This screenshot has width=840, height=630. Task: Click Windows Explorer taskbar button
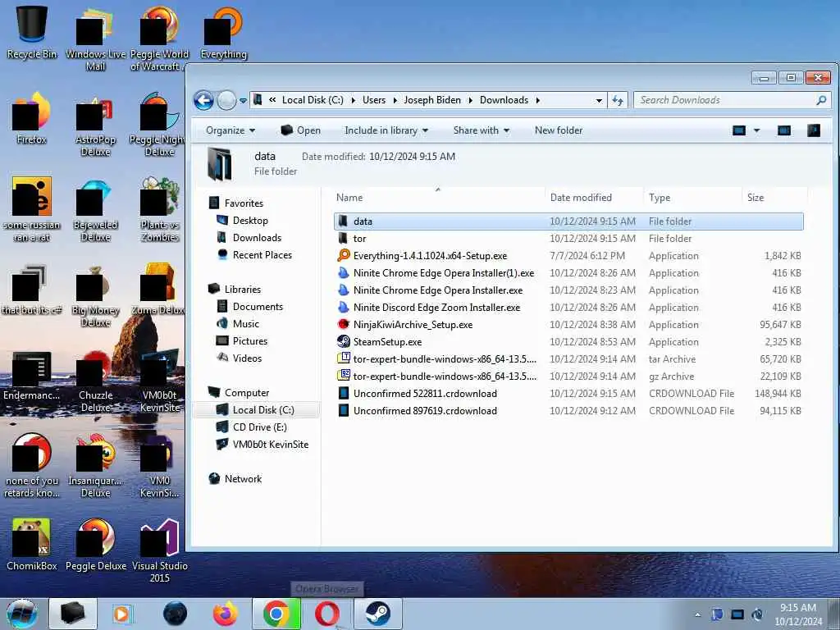(73, 614)
